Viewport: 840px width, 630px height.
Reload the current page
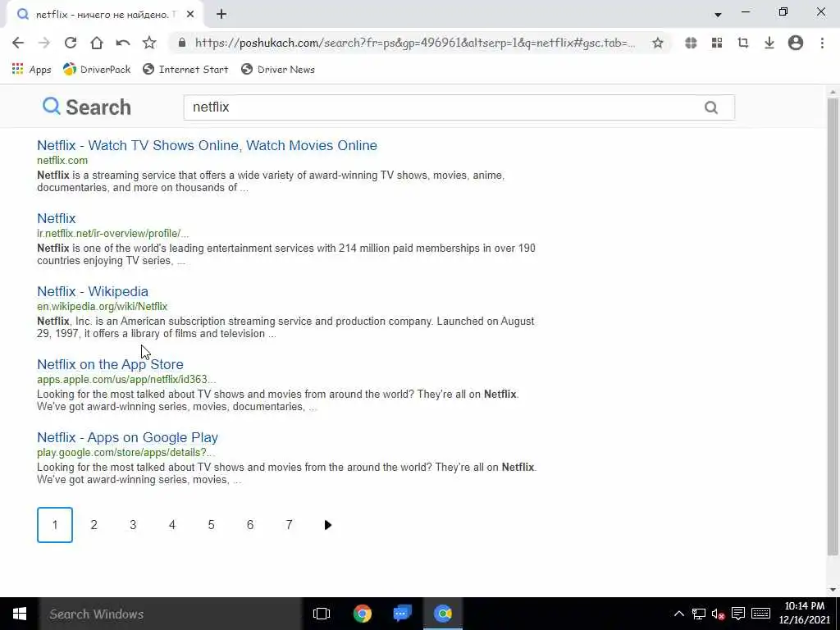71,43
